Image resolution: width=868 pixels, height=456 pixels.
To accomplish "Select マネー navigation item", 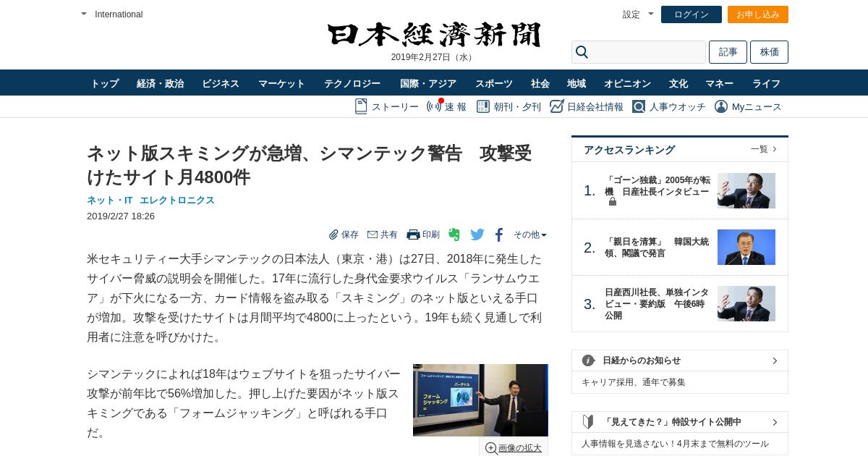I will pos(720,83).
